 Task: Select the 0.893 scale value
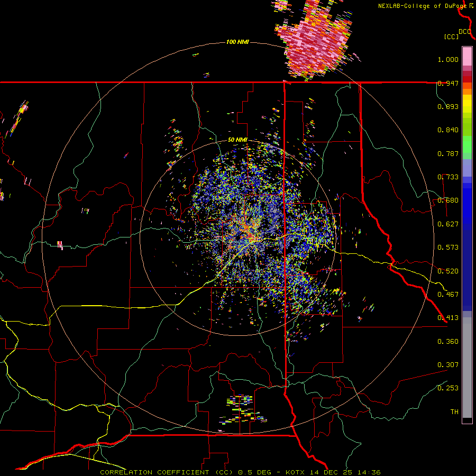point(448,106)
